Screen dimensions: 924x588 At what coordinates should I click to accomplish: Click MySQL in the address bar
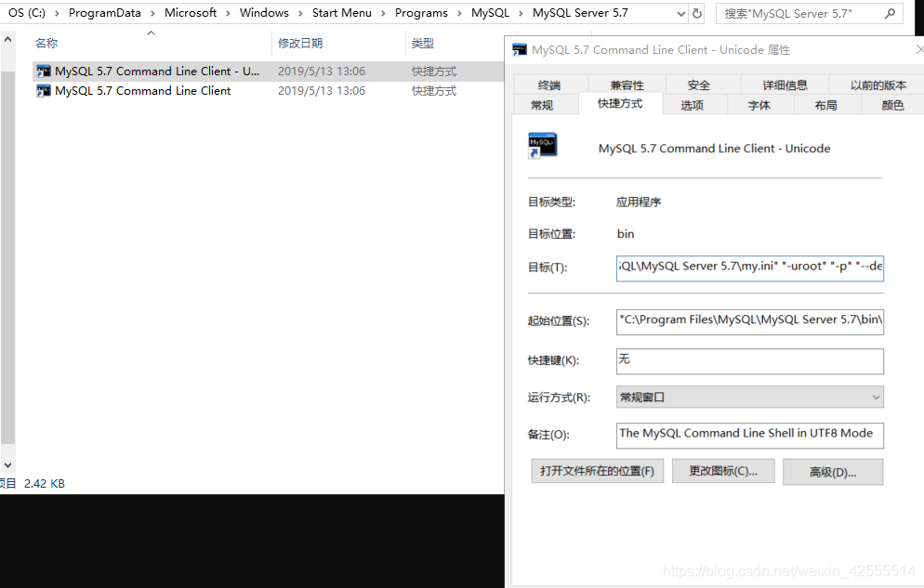[490, 13]
